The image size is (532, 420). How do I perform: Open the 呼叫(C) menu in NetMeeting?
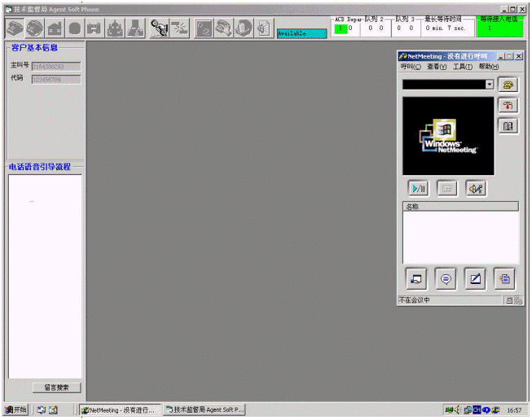[411, 67]
